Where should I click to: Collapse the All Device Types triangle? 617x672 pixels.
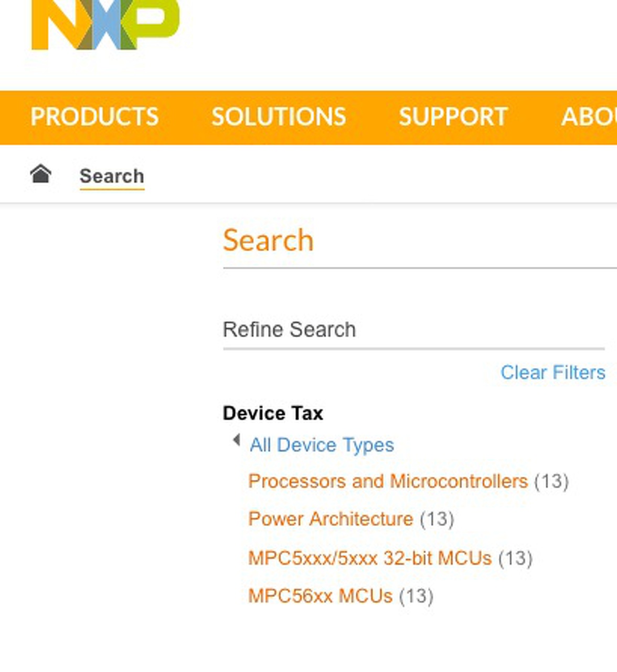(237, 440)
